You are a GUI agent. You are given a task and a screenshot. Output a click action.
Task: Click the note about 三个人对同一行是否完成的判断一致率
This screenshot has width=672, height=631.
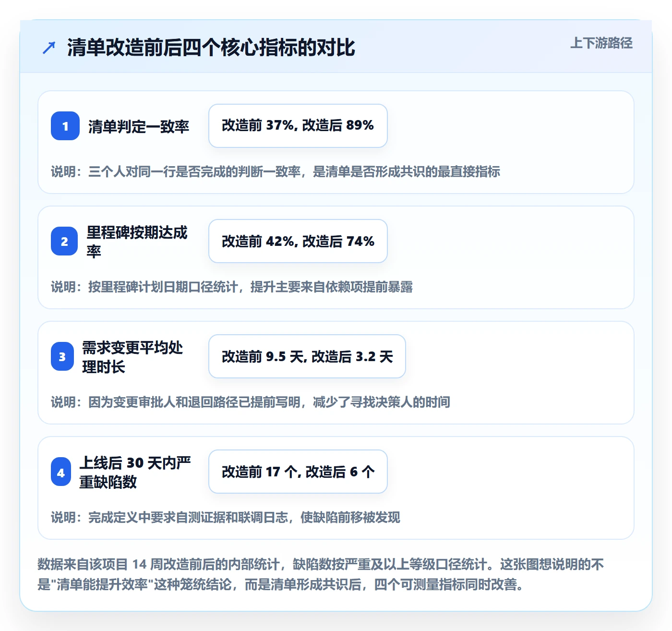pos(276,171)
